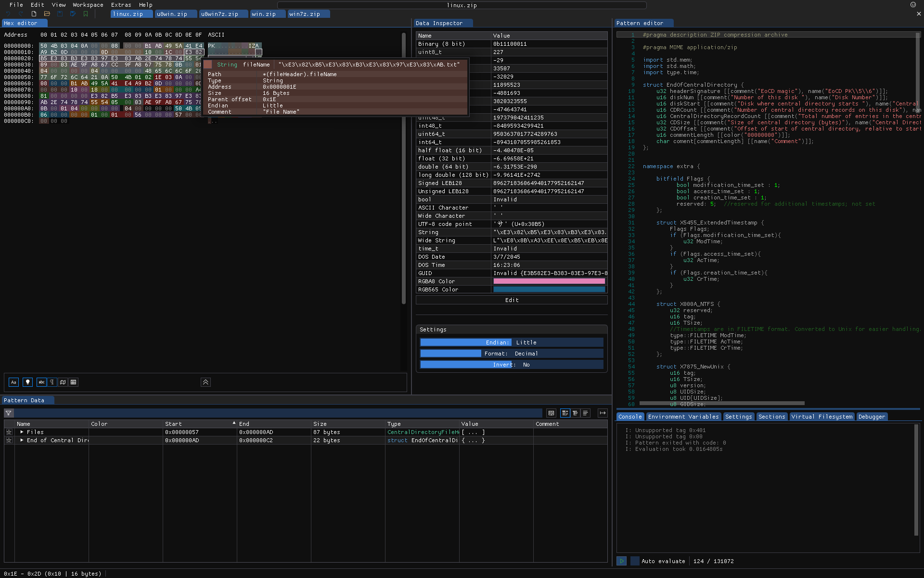Toggle uppercase hex characters (Aa) in the hex editor

[x=13, y=382]
